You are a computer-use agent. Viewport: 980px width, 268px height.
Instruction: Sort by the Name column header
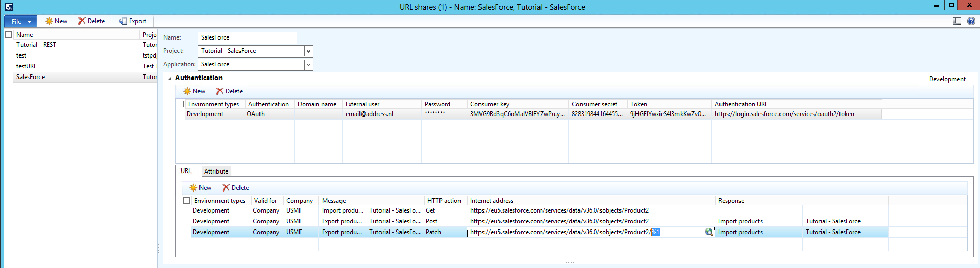coord(76,34)
